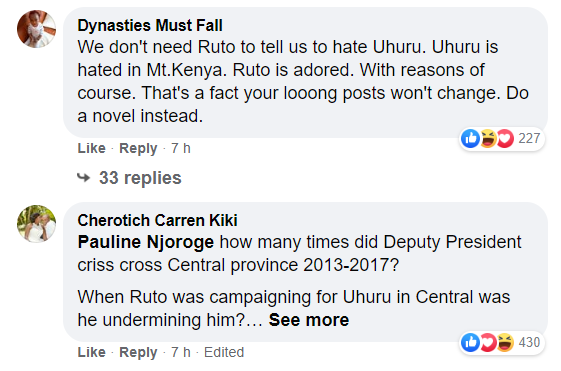The image size is (561, 371).
Task: Like the Dynasties Must Fall comment
Action: (x=92, y=148)
